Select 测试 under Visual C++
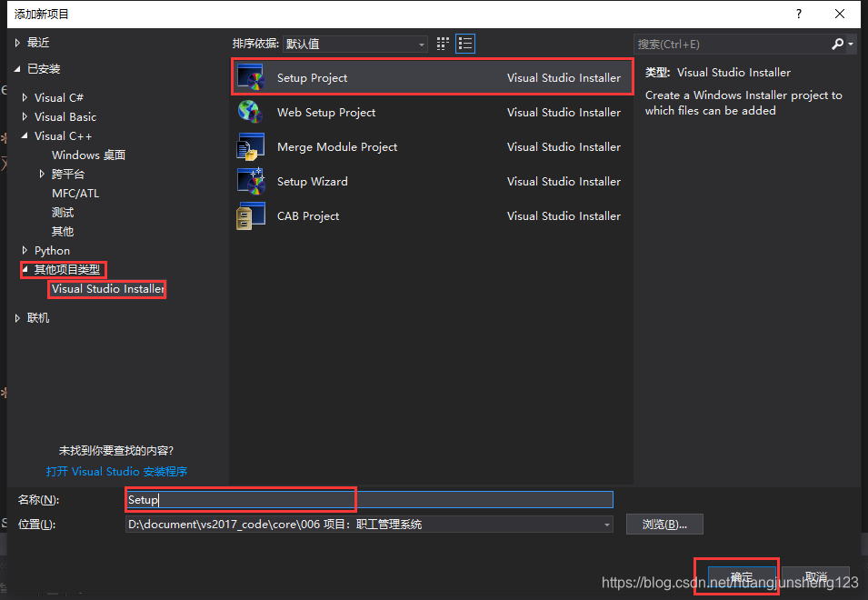The image size is (868, 600). [63, 213]
